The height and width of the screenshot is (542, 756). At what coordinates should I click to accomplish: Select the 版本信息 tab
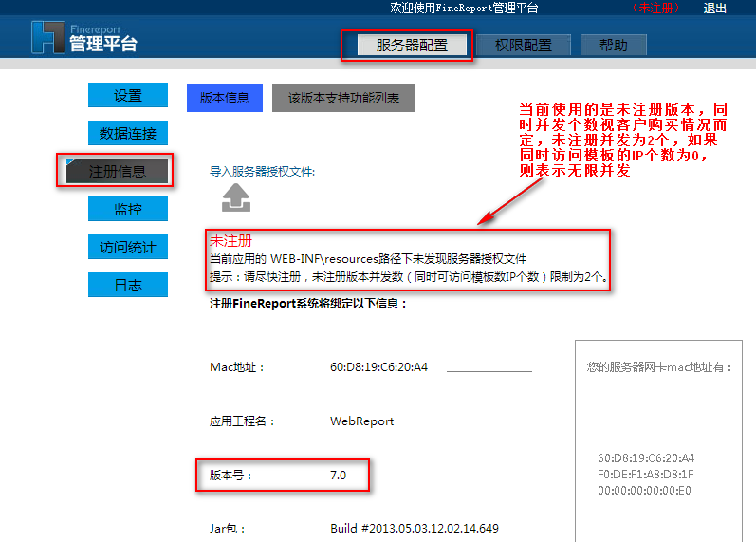click(225, 98)
